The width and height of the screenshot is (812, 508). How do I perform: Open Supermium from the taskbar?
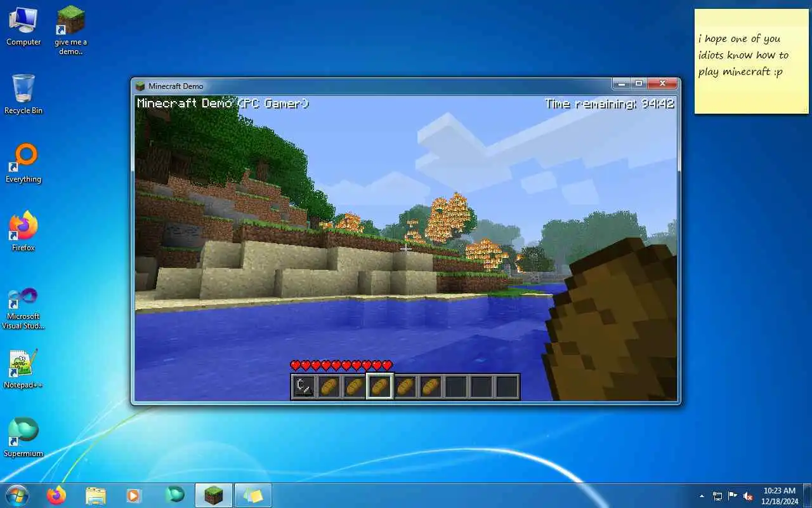click(174, 495)
